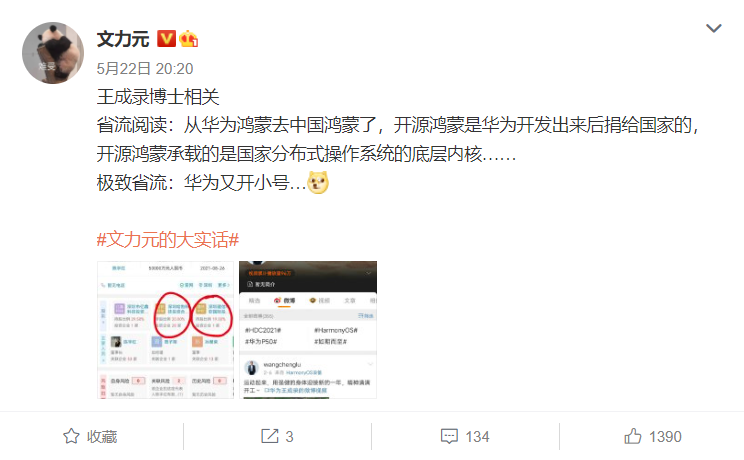Click the crown membership badge icon
The image size is (744, 460).
tap(188, 38)
